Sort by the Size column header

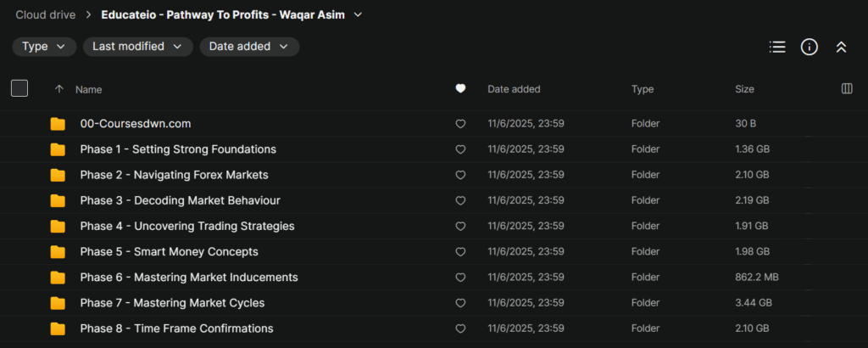[744, 88]
